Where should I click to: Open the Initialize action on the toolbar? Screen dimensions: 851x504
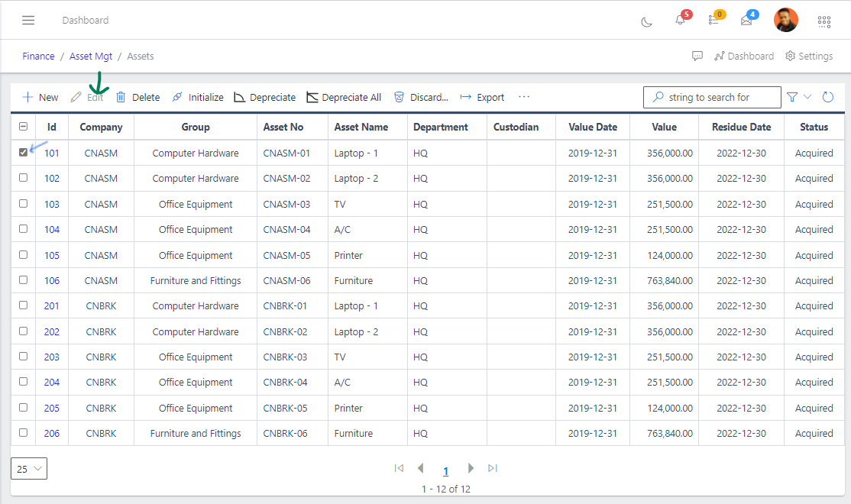coord(197,97)
